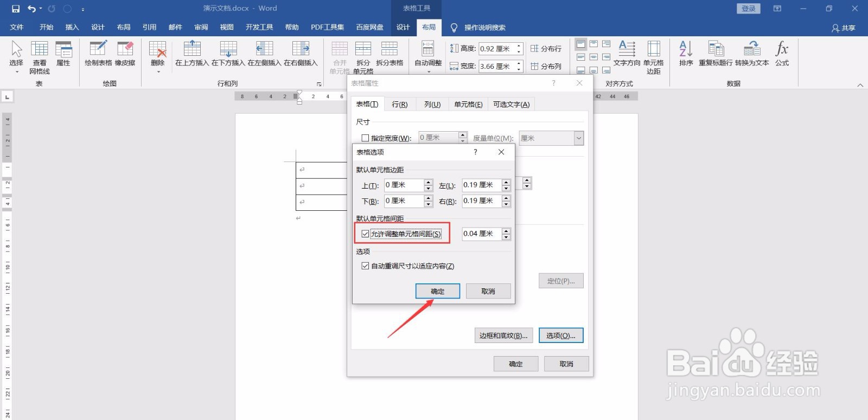The height and width of the screenshot is (420, 868).
Task: Toggle Repeat Header Rows
Action: click(716, 54)
